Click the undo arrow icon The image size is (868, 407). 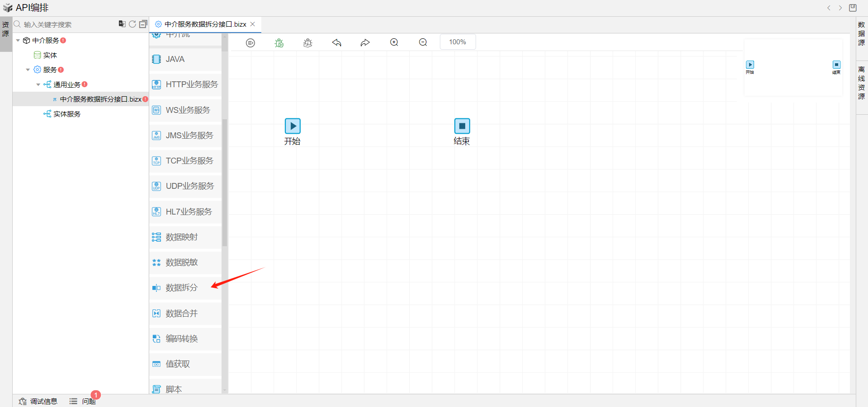tap(337, 42)
